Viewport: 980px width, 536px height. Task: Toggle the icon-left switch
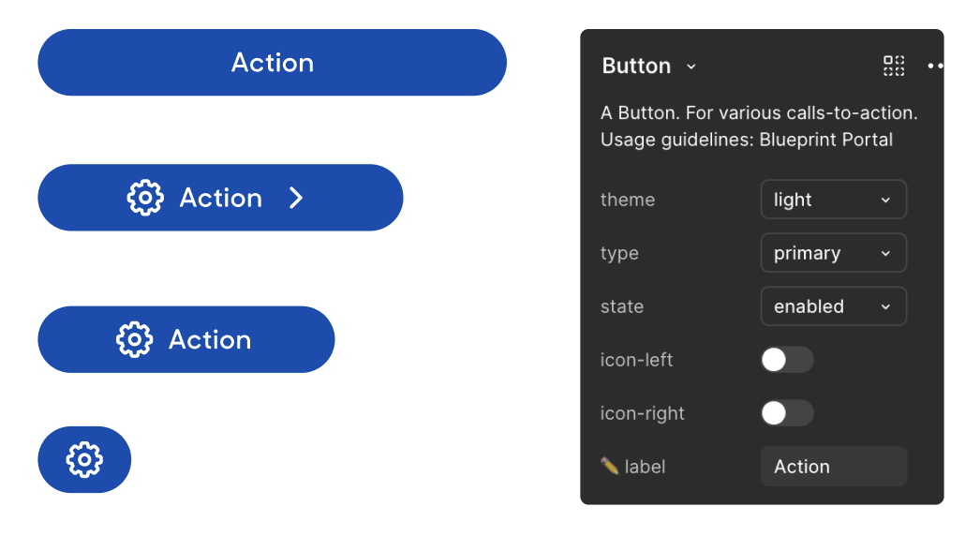(786, 360)
